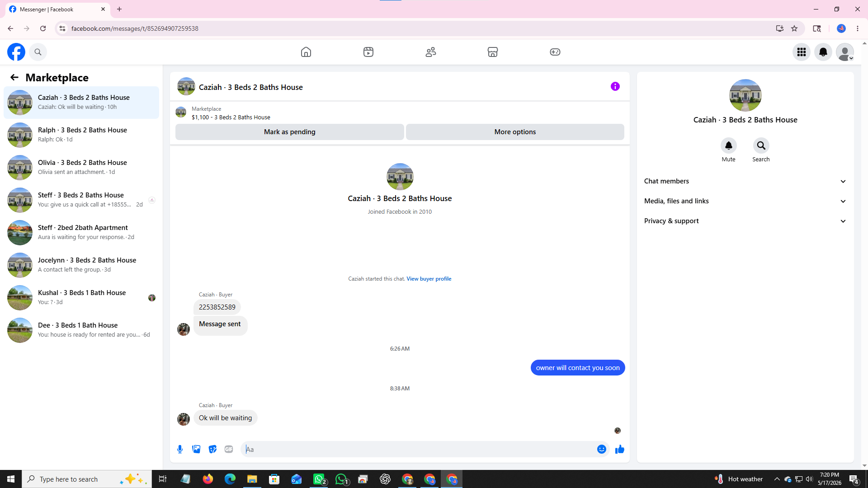Click the browser address bar

(420, 28)
